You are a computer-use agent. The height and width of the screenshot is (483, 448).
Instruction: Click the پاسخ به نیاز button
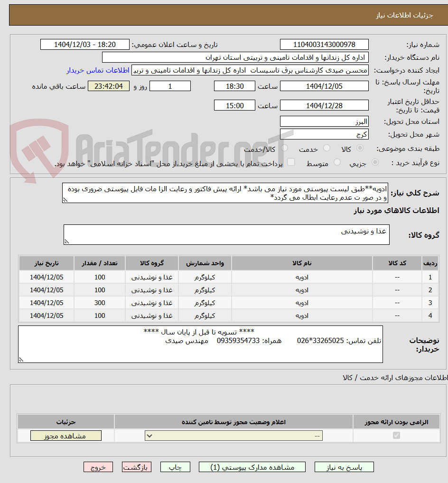[x=344, y=467]
